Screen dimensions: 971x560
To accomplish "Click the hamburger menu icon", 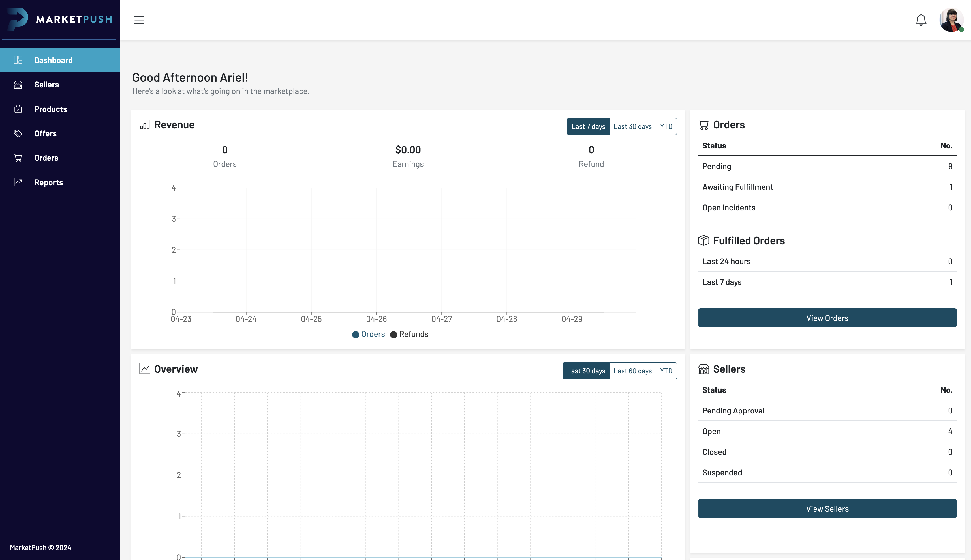I will click(139, 20).
